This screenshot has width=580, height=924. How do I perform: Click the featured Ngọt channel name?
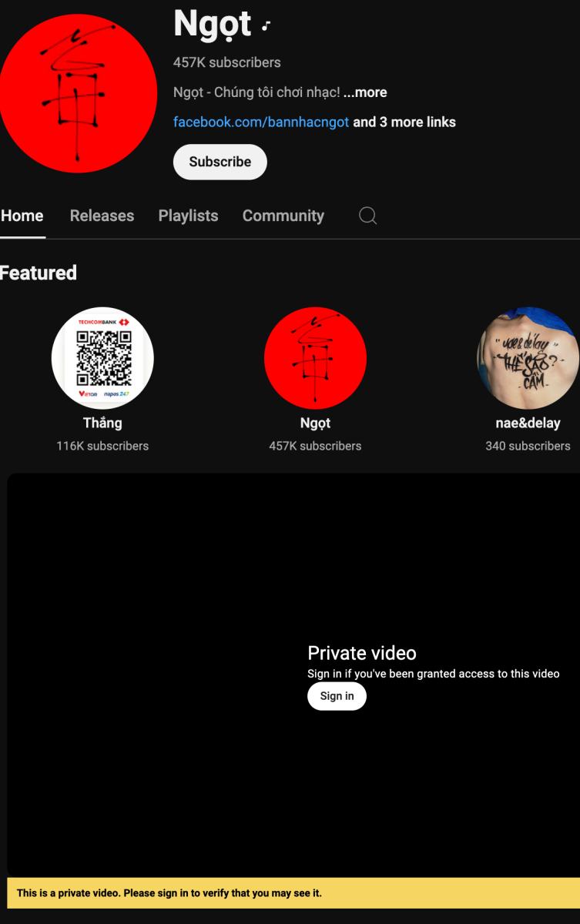[x=315, y=423]
